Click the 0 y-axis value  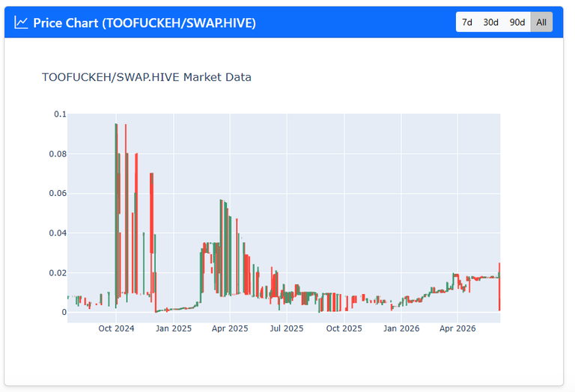pyautogui.click(x=64, y=313)
